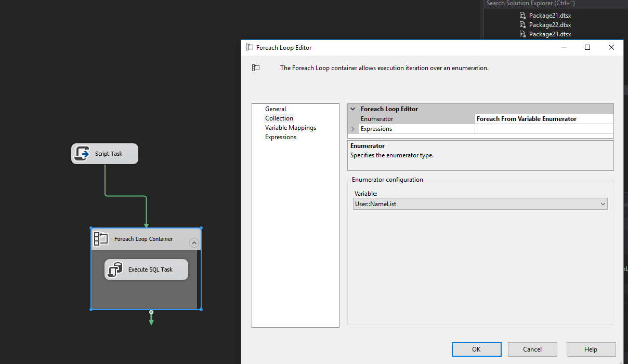
Task: Click the Package21.dtsx file icon
Action: point(522,16)
